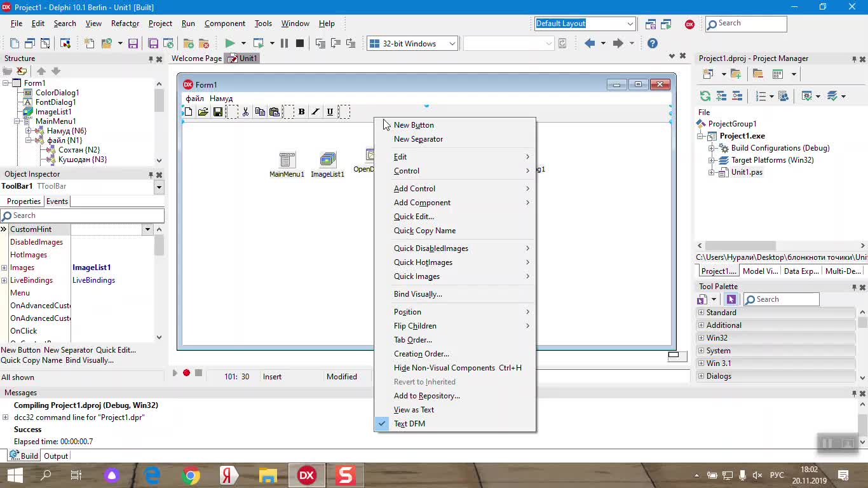868x488 pixels.
Task: Click Paste icon on form's toolbar
Action: coord(275,112)
